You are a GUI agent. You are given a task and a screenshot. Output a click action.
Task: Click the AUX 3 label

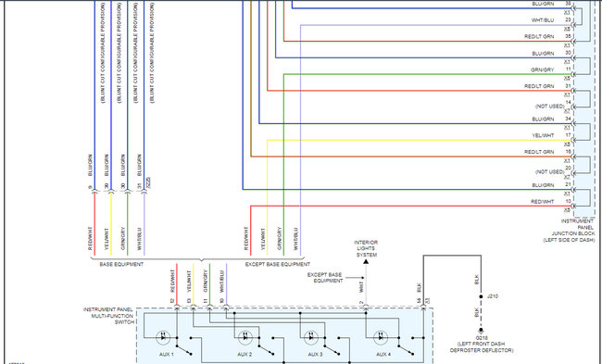click(x=315, y=355)
